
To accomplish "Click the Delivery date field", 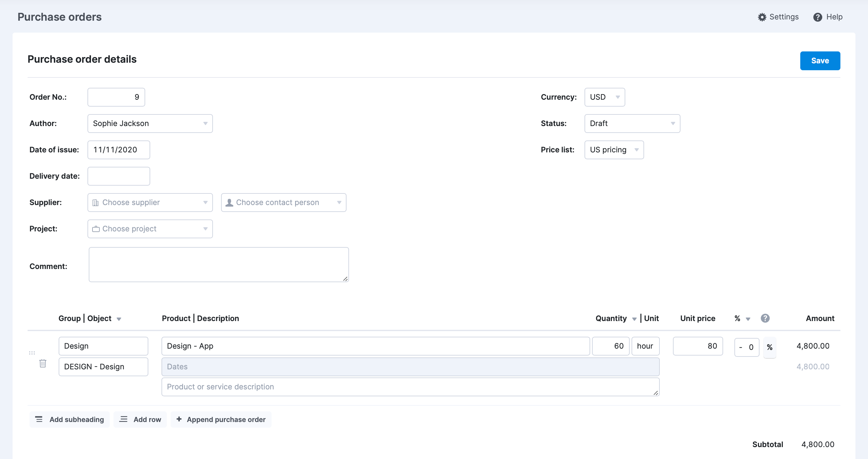I will click(x=118, y=176).
